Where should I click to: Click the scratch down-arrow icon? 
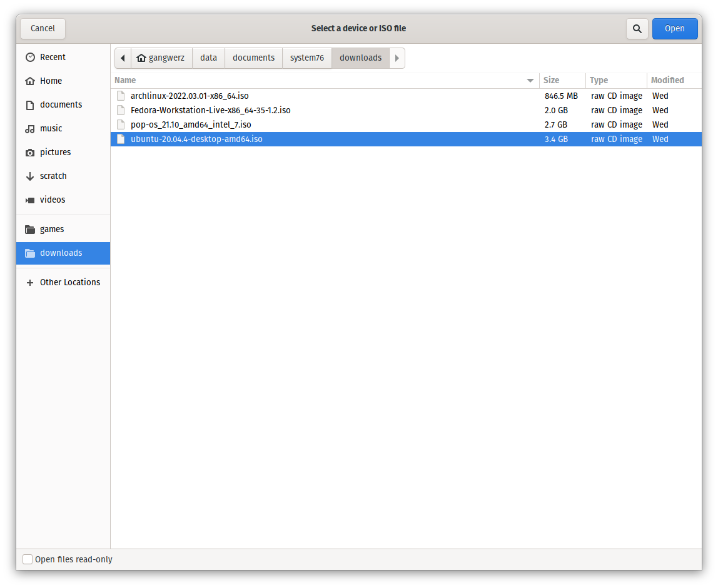click(x=30, y=176)
